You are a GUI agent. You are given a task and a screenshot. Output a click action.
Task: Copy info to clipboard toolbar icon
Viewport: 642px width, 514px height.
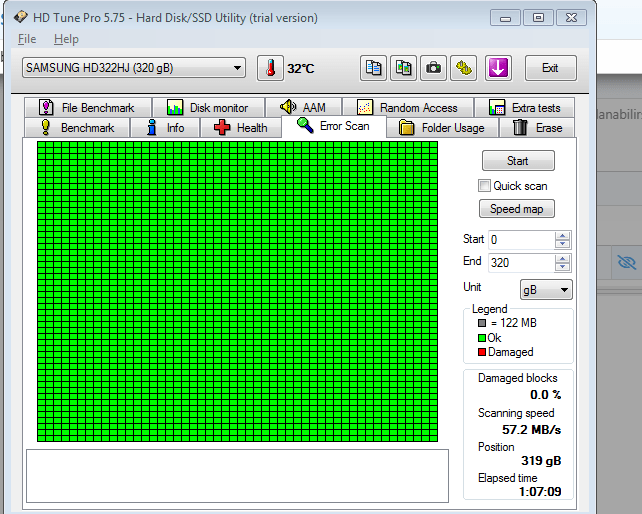tap(373, 68)
